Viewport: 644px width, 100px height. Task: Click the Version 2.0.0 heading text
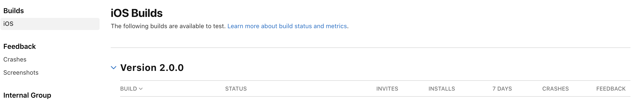(x=152, y=68)
